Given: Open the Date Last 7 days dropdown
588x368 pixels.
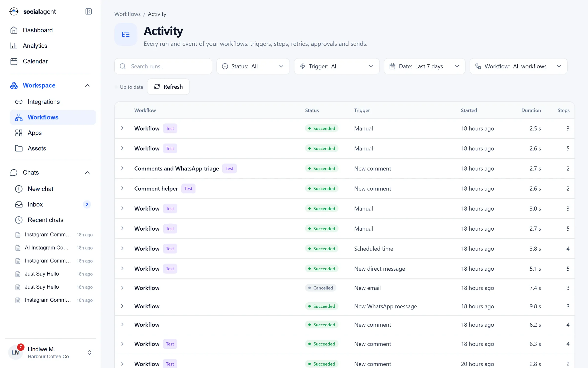Looking at the screenshot, I should pos(424,66).
